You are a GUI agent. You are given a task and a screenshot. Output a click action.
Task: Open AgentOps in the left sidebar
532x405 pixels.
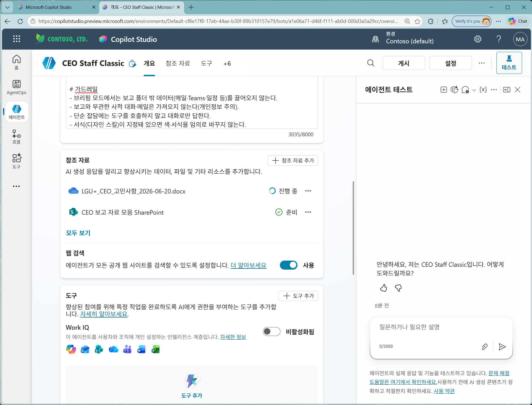[16, 87]
